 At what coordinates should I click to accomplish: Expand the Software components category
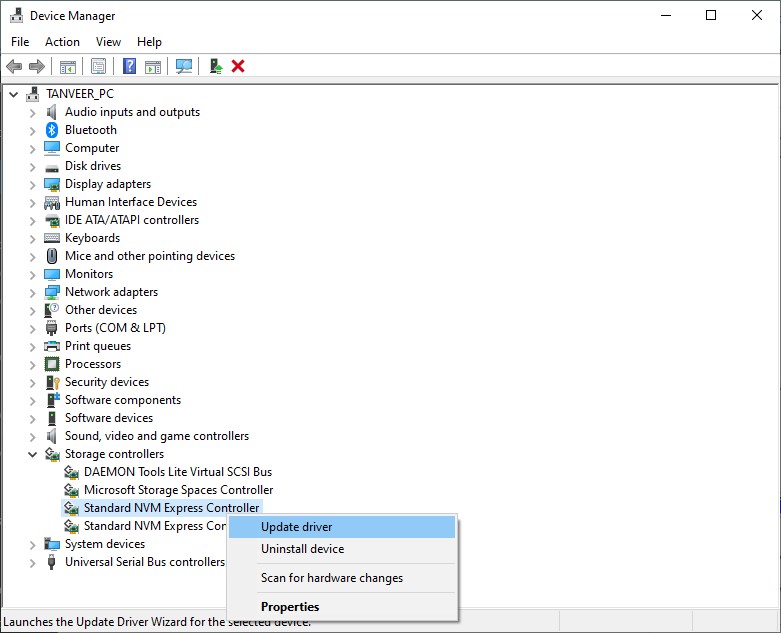[33, 401]
